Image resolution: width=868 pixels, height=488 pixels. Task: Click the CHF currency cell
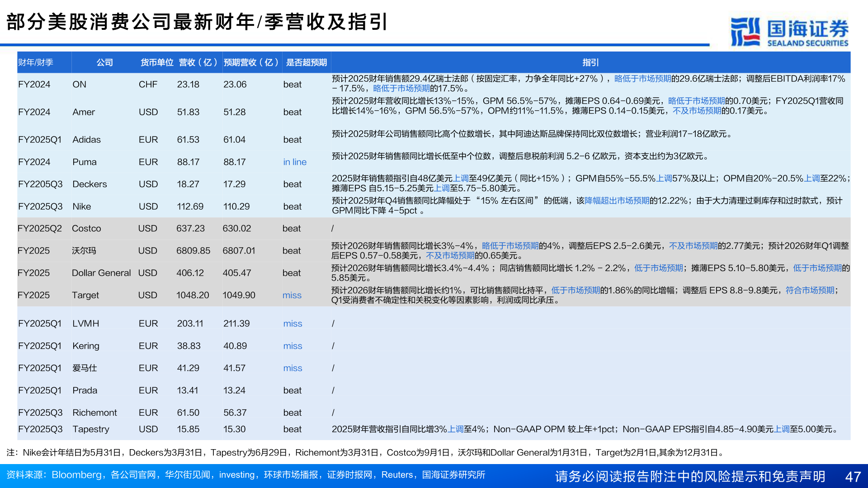(x=148, y=84)
